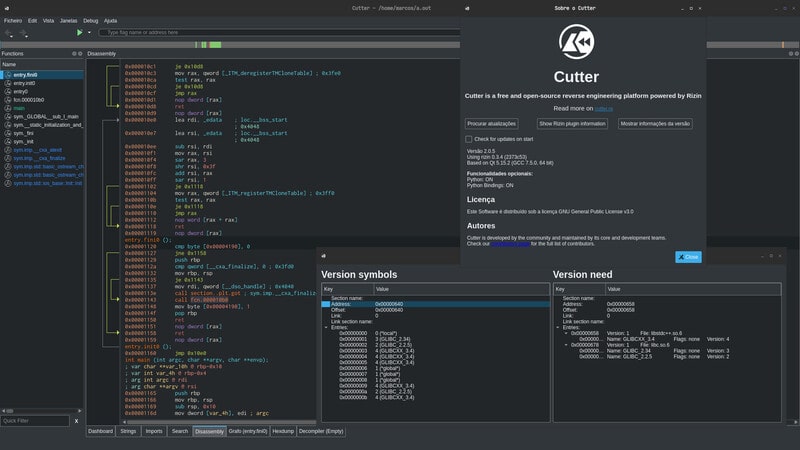Open the debug mode dropdown arrow beside play
The height and width of the screenshot is (450, 800).
click(x=89, y=33)
